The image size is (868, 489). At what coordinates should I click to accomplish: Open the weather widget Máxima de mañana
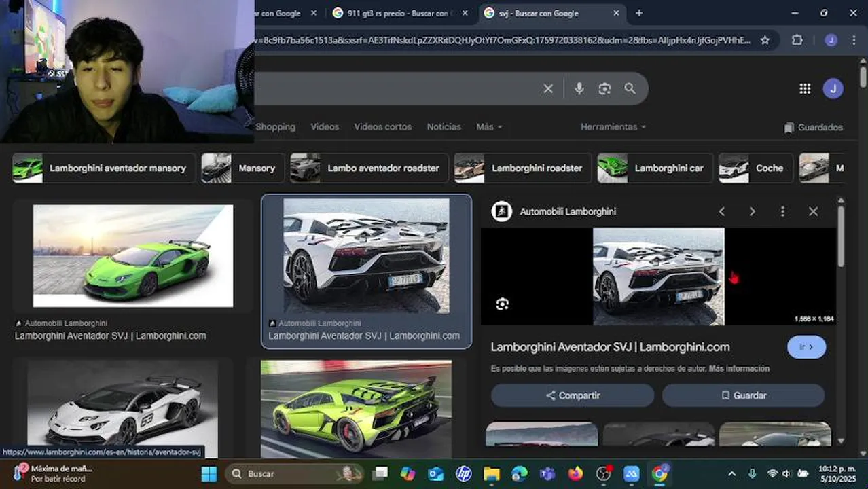(52, 473)
